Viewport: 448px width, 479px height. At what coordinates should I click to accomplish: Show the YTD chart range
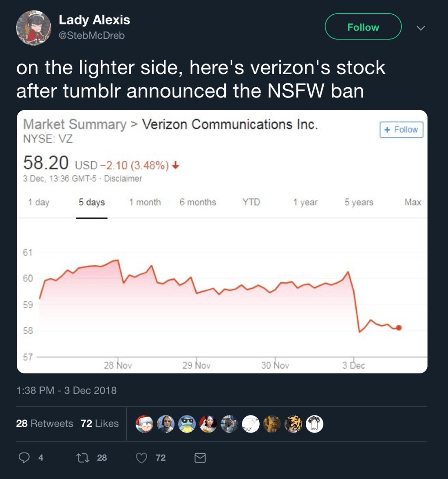pyautogui.click(x=251, y=202)
